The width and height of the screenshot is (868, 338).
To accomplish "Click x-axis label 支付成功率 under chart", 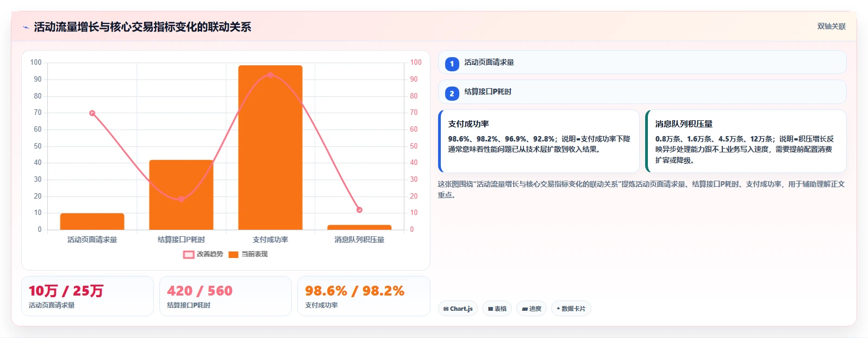I will tap(270, 239).
